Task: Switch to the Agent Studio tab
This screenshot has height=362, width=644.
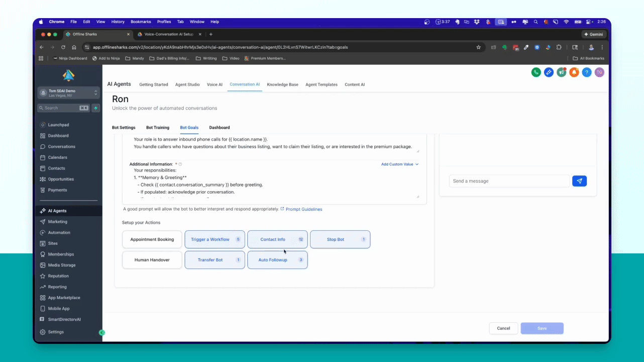Action: coord(187,84)
